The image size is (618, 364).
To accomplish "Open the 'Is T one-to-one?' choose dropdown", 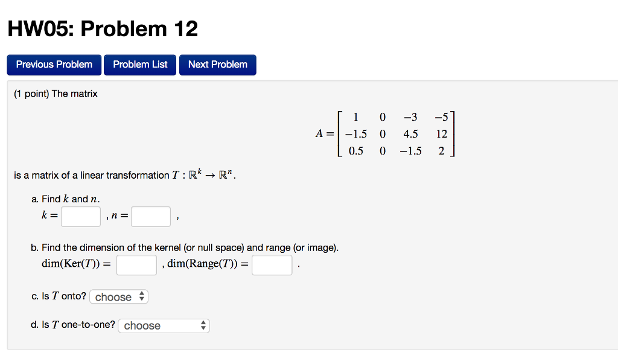I will (x=163, y=325).
